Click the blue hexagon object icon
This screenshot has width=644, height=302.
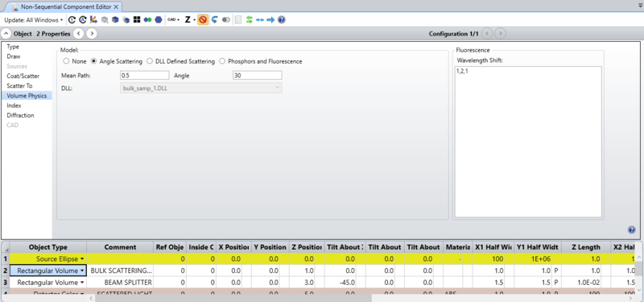pos(159,19)
